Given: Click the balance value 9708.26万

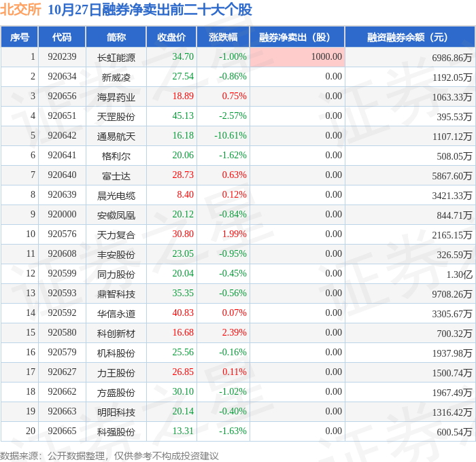Looking at the screenshot, I should coord(452,294).
